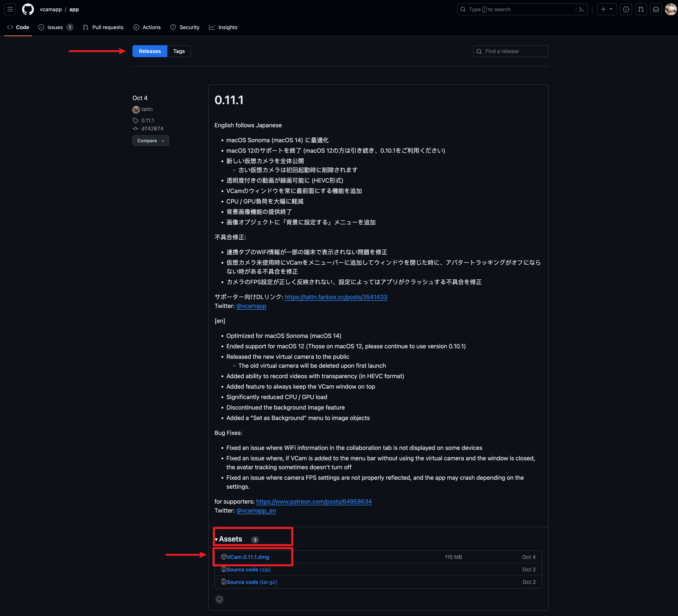678x616 pixels.
Task: Switch to the Tags tab
Action: click(x=179, y=51)
